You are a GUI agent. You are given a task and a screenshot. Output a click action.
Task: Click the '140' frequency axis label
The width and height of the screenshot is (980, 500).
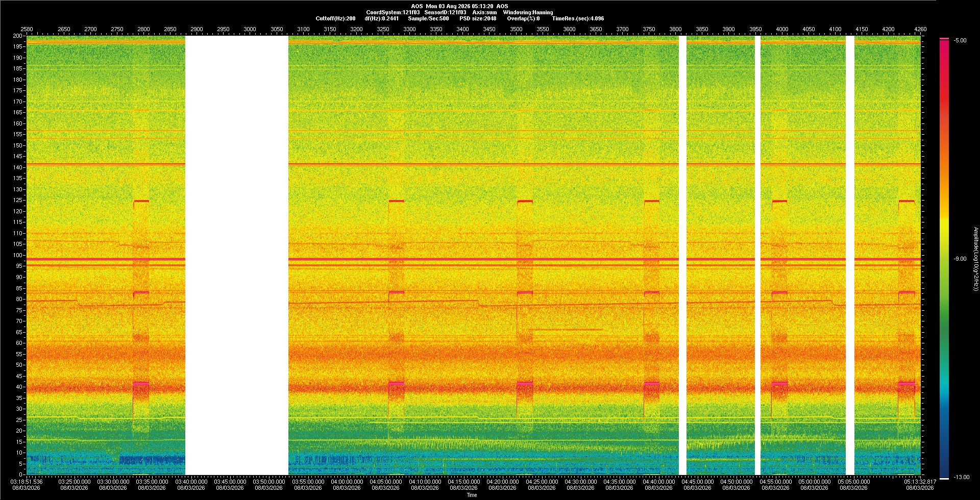click(x=18, y=167)
